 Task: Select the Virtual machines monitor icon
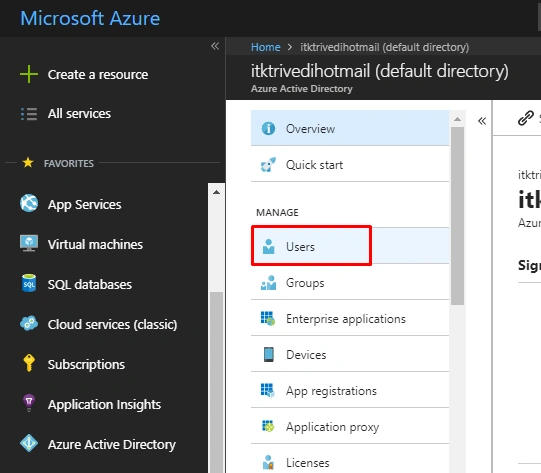[x=29, y=244]
